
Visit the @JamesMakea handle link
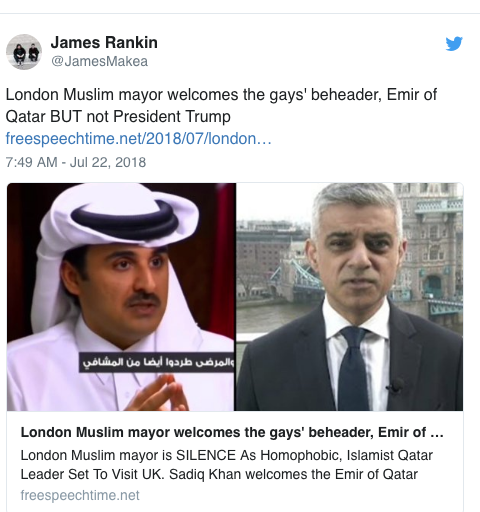99,61
